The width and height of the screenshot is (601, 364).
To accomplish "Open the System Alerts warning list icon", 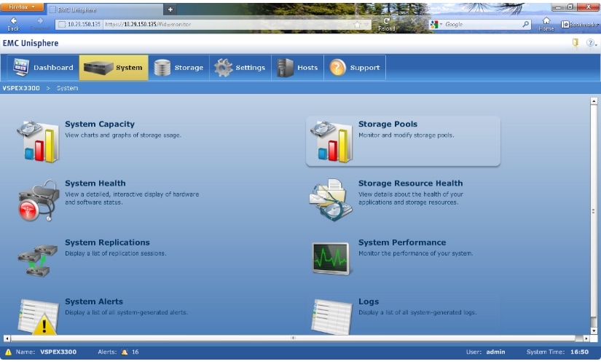I will (39, 317).
